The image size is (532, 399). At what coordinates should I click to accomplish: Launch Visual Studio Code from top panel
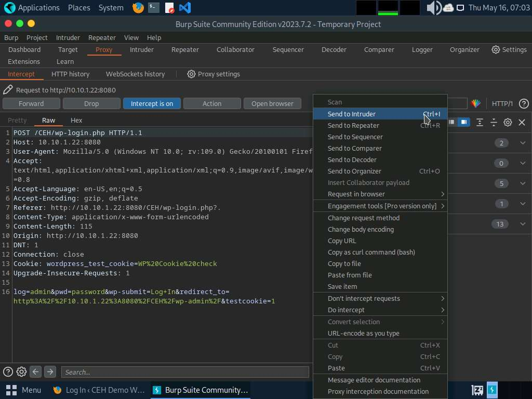pos(184,8)
